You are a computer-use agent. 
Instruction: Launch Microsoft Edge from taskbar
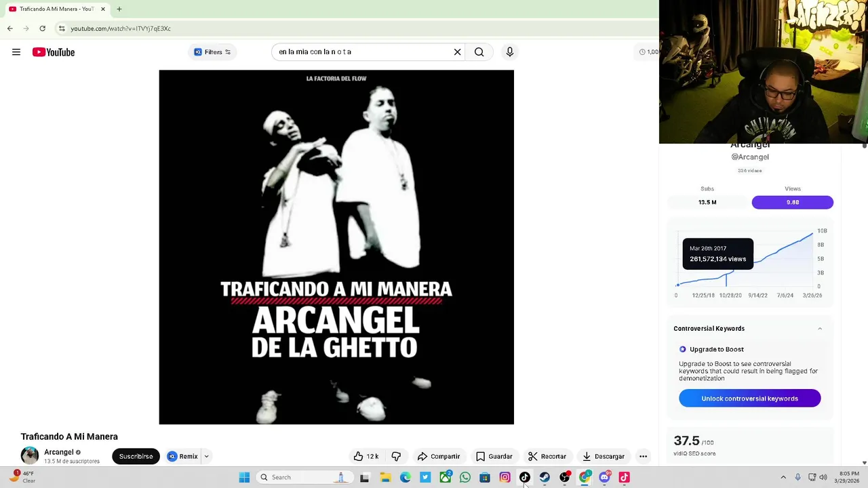coord(405,477)
